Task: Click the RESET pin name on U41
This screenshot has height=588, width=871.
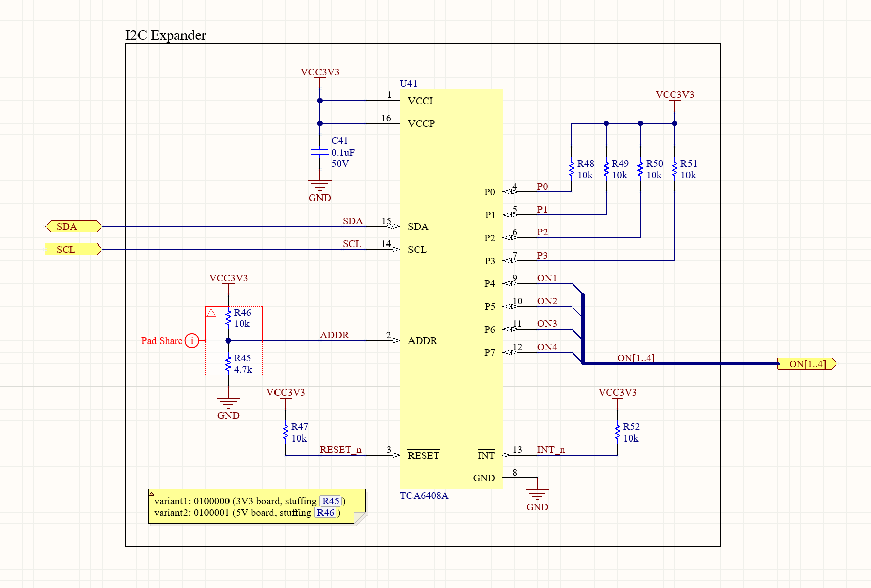Action: 424,455
